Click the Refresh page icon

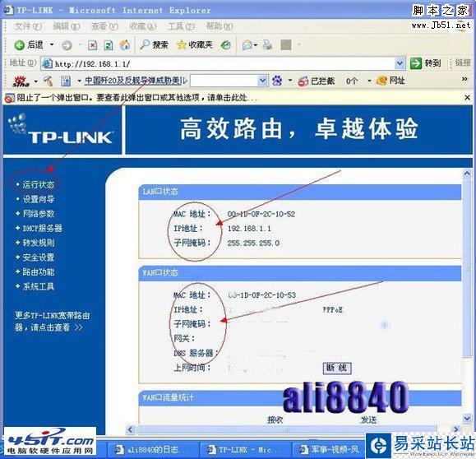click(x=109, y=45)
